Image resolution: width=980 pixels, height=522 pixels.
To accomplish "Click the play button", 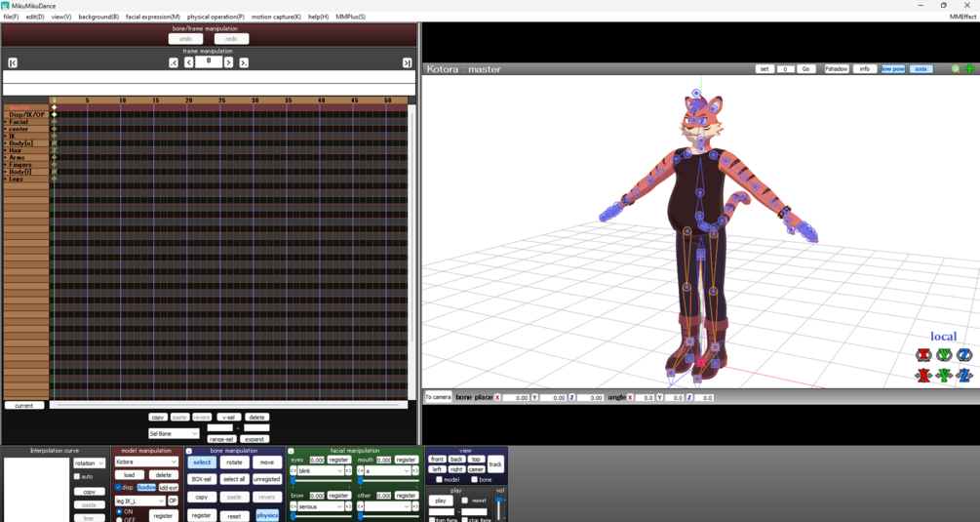I will pyautogui.click(x=441, y=501).
